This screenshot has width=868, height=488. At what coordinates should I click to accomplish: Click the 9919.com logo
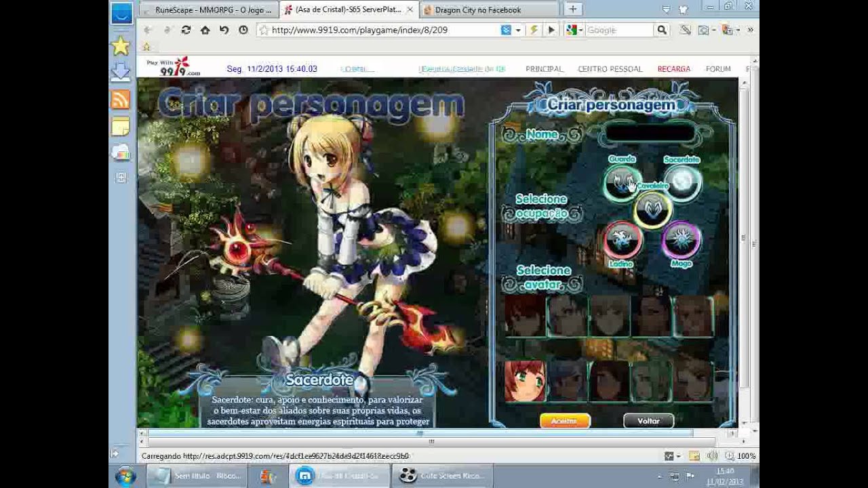pyautogui.click(x=175, y=66)
